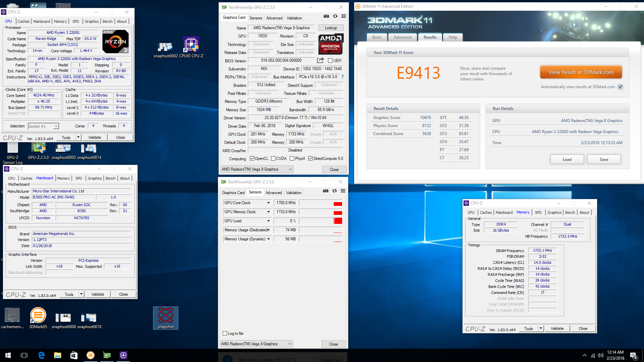Open snaphsot0005 desktop icon
Viewport: 644px width, 362px height.
(x=64, y=152)
